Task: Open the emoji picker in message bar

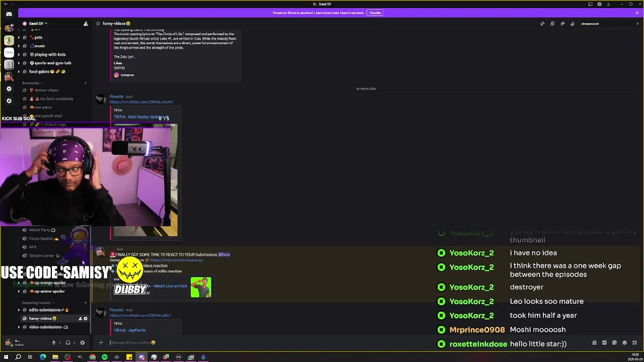Action: point(624,343)
